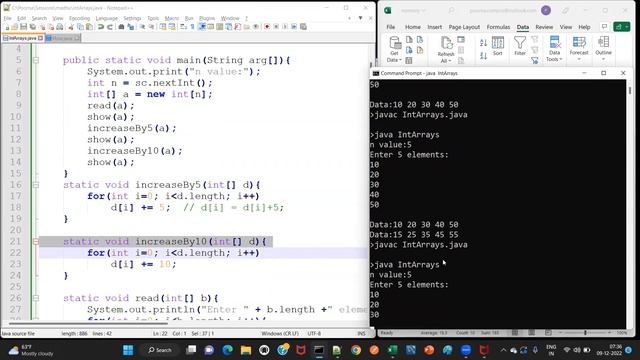Switch to Excel Page Layout tab
Image resolution: width=640 pixels, height=360 pixels.
pyautogui.click(x=464, y=27)
